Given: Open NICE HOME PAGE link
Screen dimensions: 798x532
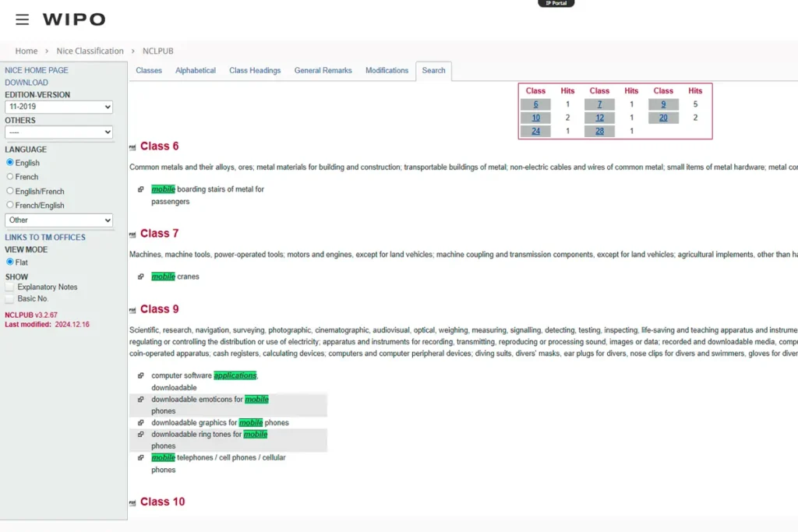Looking at the screenshot, I should tap(37, 70).
